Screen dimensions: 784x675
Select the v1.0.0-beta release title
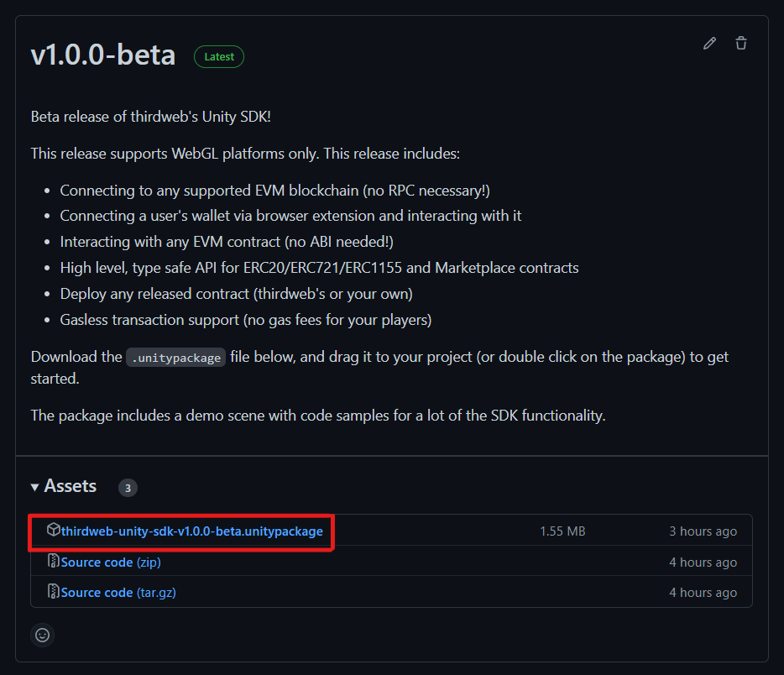click(102, 55)
